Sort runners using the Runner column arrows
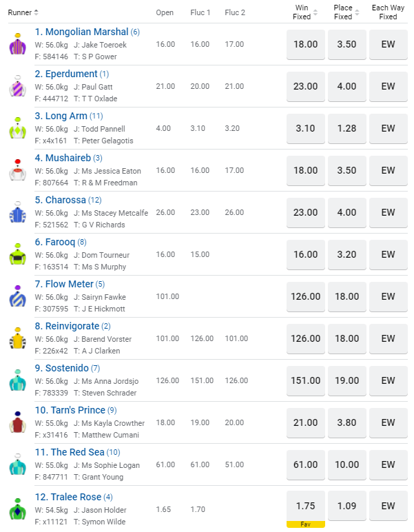Image resolution: width=414 pixels, height=532 pixels. coord(36,12)
